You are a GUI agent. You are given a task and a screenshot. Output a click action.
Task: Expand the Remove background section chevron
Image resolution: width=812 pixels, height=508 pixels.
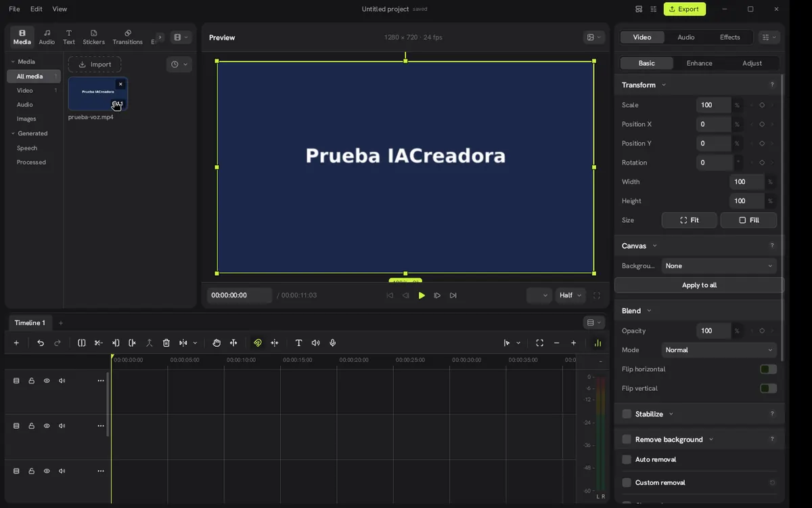tap(711, 440)
